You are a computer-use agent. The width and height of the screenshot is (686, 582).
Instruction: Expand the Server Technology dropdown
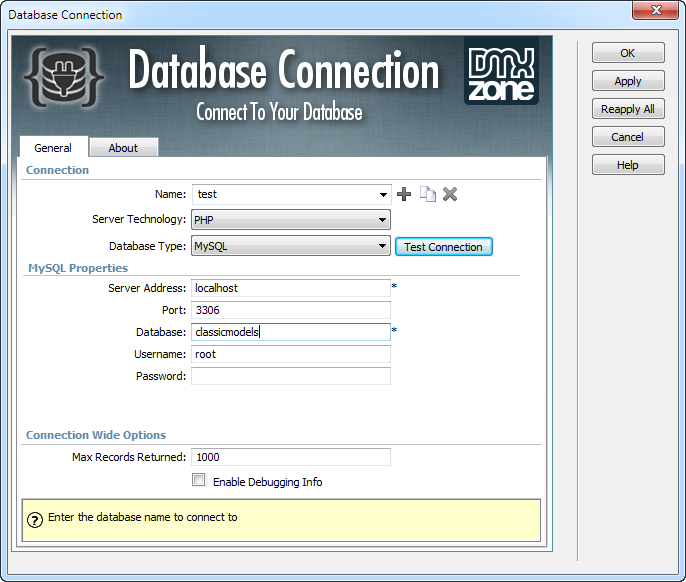point(382,220)
